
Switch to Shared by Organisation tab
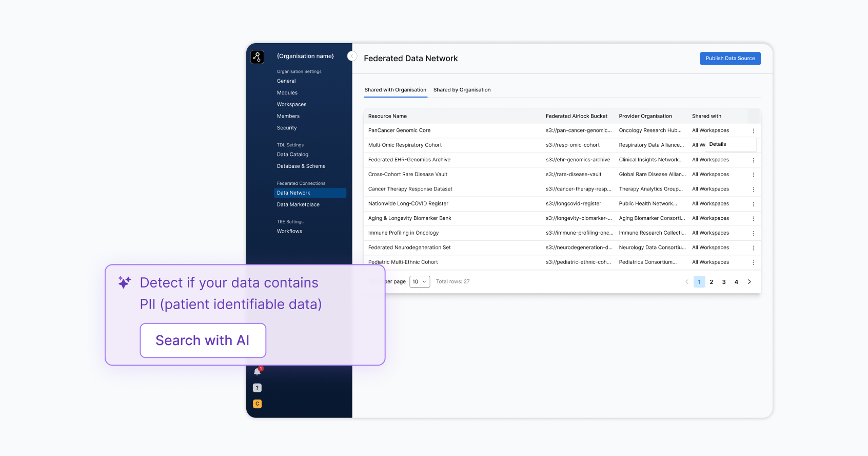click(462, 90)
